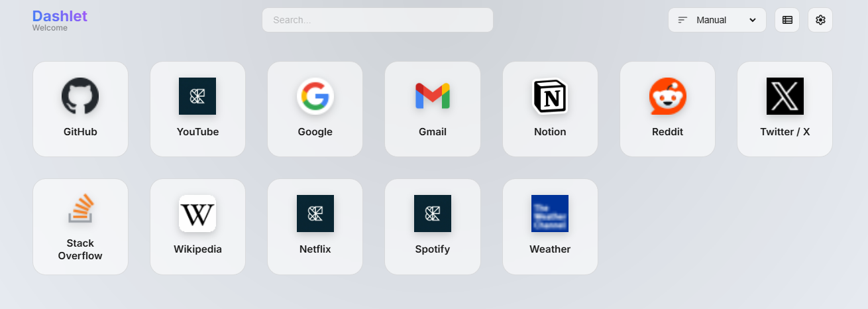This screenshot has height=309, width=868.
Task: Focus the Search input field
Action: point(378,20)
